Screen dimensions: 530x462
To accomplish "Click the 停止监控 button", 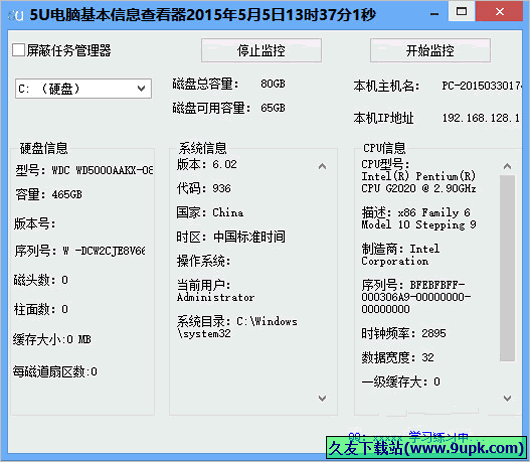I will (261, 50).
